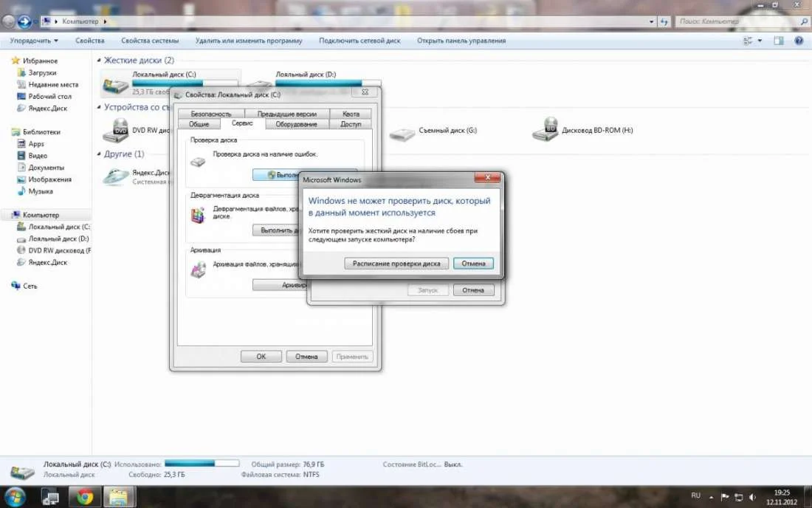Image resolution: width=812 pixels, height=508 pixels.
Task: Toggle the preview pane icon in Explorer toolbar
Action: [778, 41]
